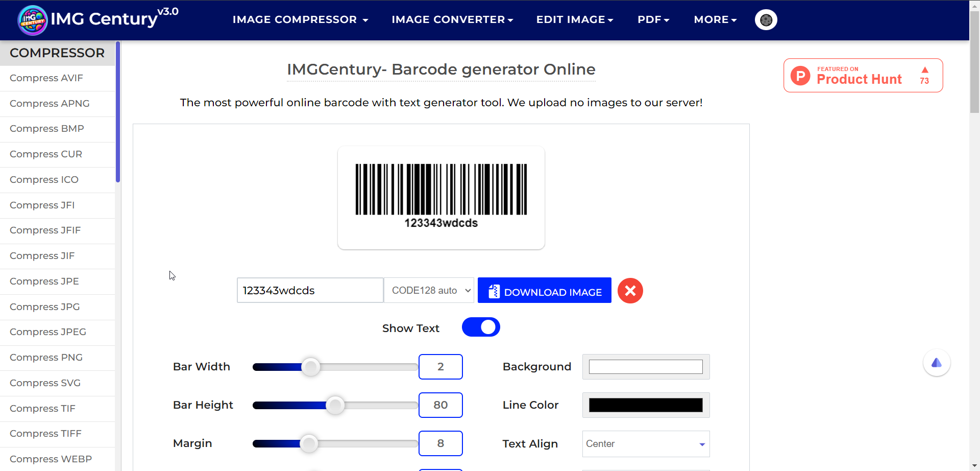Open Compress JPEG link
Image resolution: width=980 pixels, height=471 pixels.
(48, 332)
